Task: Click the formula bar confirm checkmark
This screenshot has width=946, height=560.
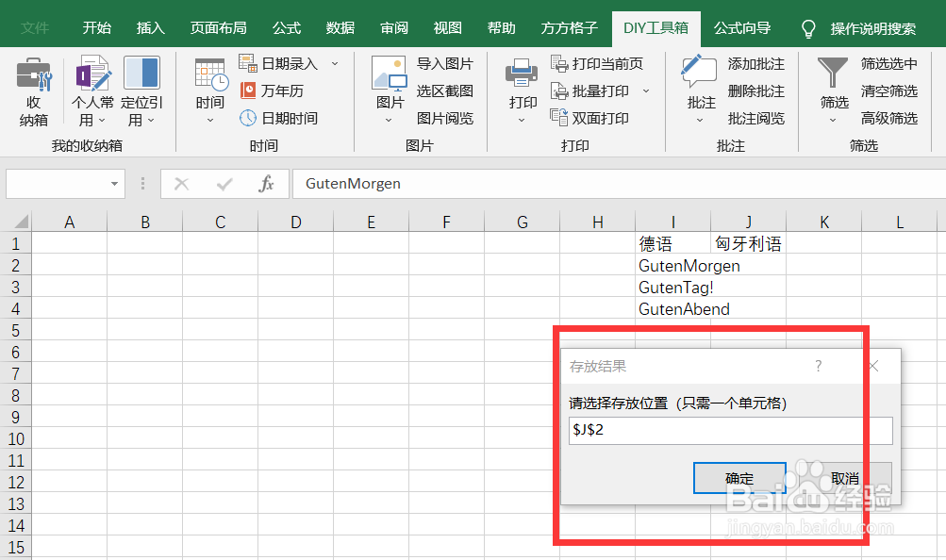Action: pos(224,184)
